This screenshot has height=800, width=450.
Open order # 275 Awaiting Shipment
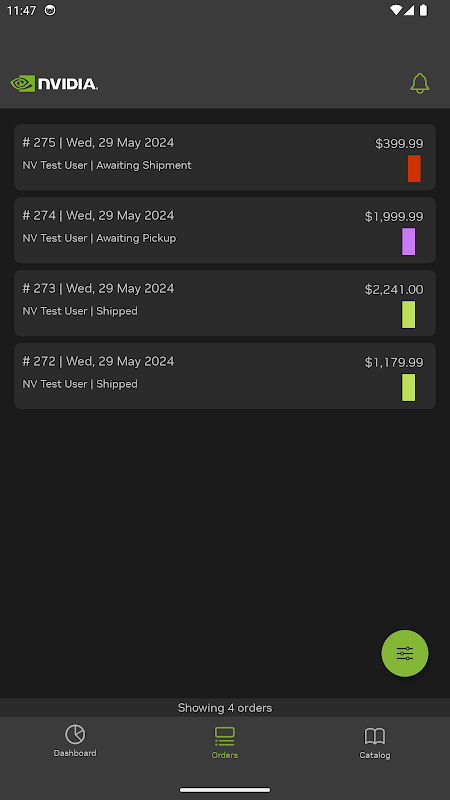click(x=225, y=157)
